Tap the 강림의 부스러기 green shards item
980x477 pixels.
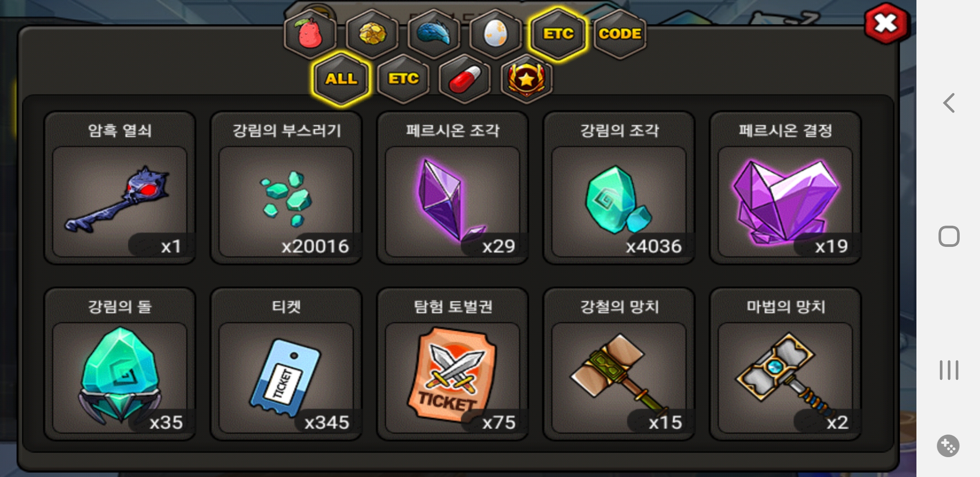point(286,188)
